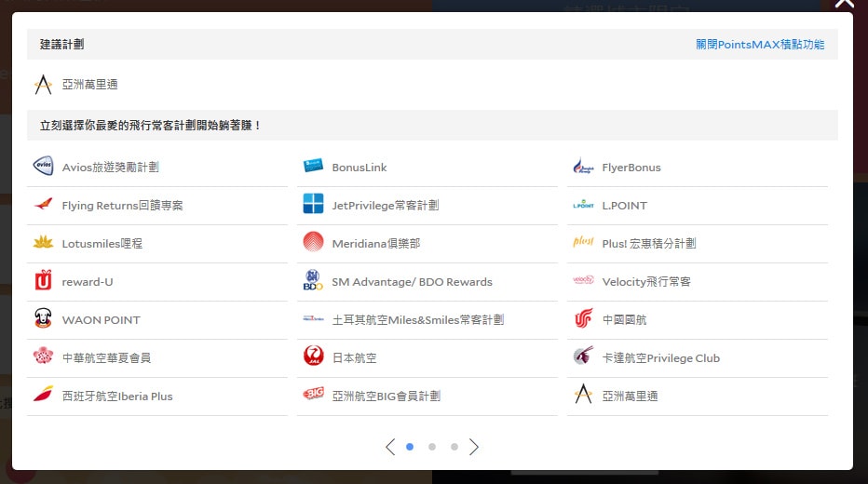Click the WAON POINT dog icon
The image size is (868, 484).
(43, 318)
